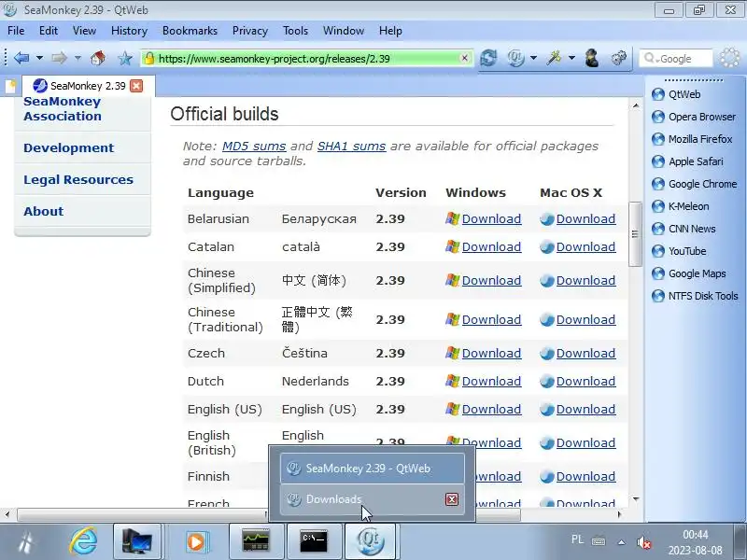The height and width of the screenshot is (560, 747).
Task: Open the Forward history dropdown arrow
Action: [x=78, y=58]
